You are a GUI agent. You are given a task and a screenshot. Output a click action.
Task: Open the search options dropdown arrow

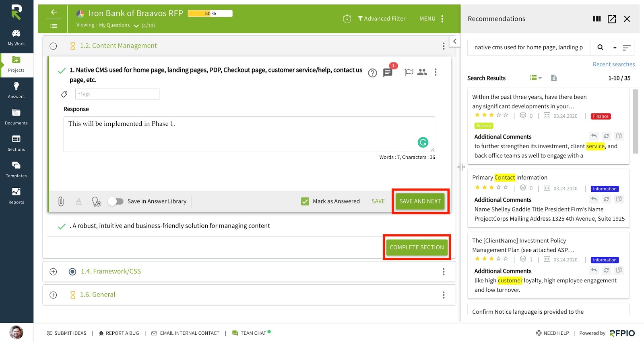coord(615,48)
